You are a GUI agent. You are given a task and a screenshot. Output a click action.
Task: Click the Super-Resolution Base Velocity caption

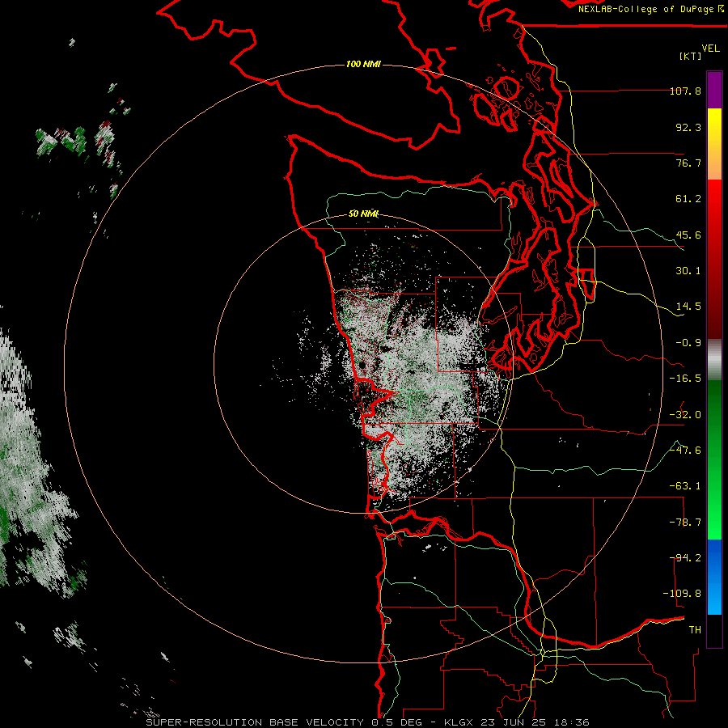(368, 722)
